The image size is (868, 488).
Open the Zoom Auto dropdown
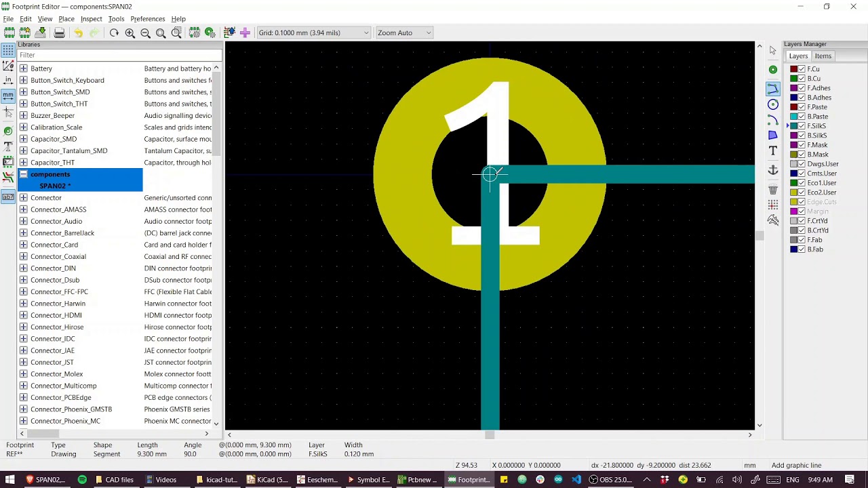pos(404,33)
